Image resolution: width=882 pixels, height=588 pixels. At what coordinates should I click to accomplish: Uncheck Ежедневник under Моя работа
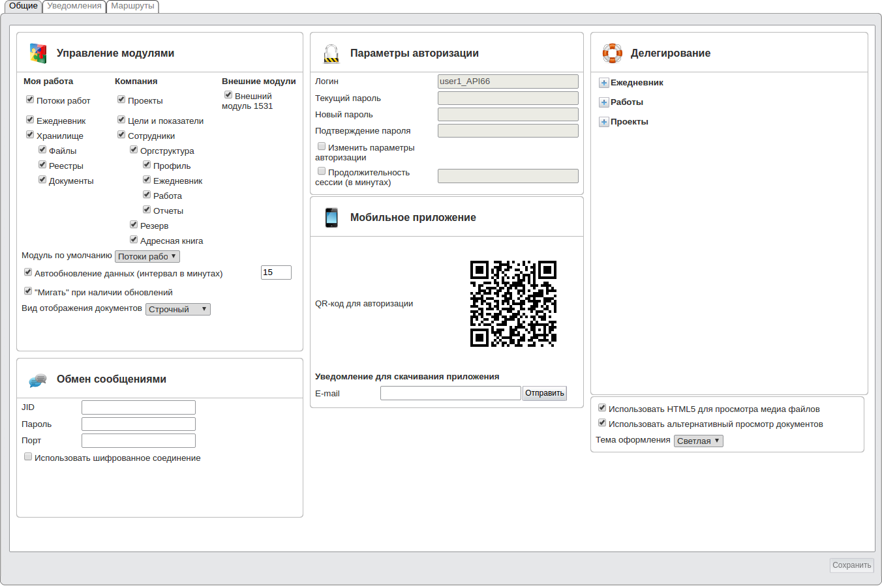coord(30,119)
